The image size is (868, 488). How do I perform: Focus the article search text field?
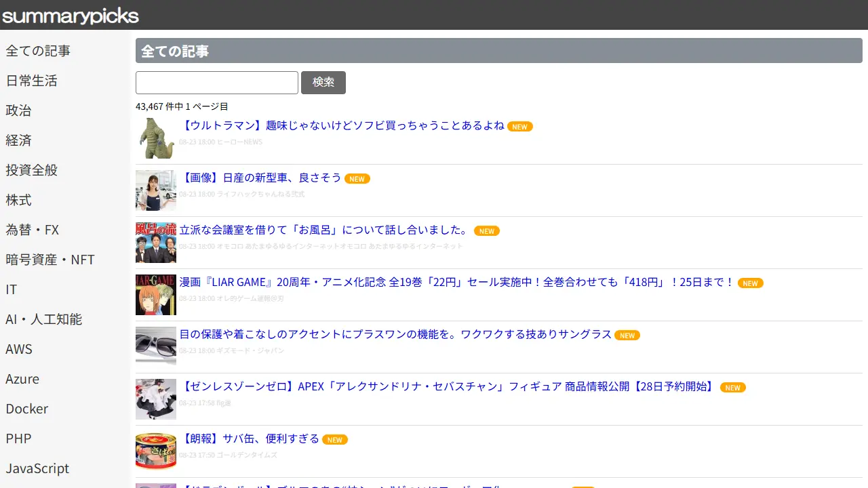tap(217, 83)
